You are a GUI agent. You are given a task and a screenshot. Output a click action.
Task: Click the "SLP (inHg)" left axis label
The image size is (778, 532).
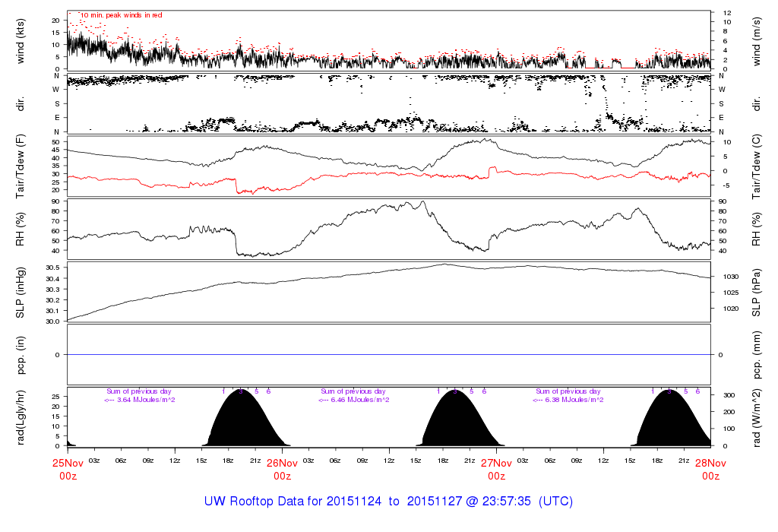[x=21, y=293]
